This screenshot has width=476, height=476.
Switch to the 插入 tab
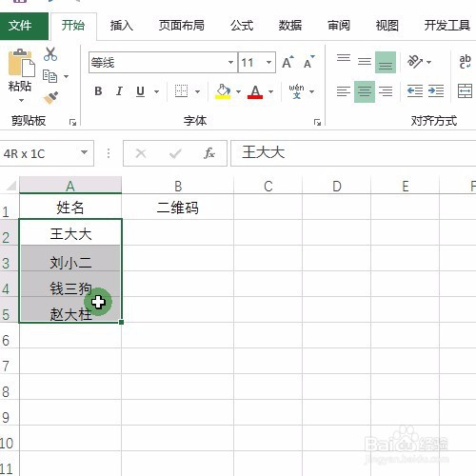[121, 26]
